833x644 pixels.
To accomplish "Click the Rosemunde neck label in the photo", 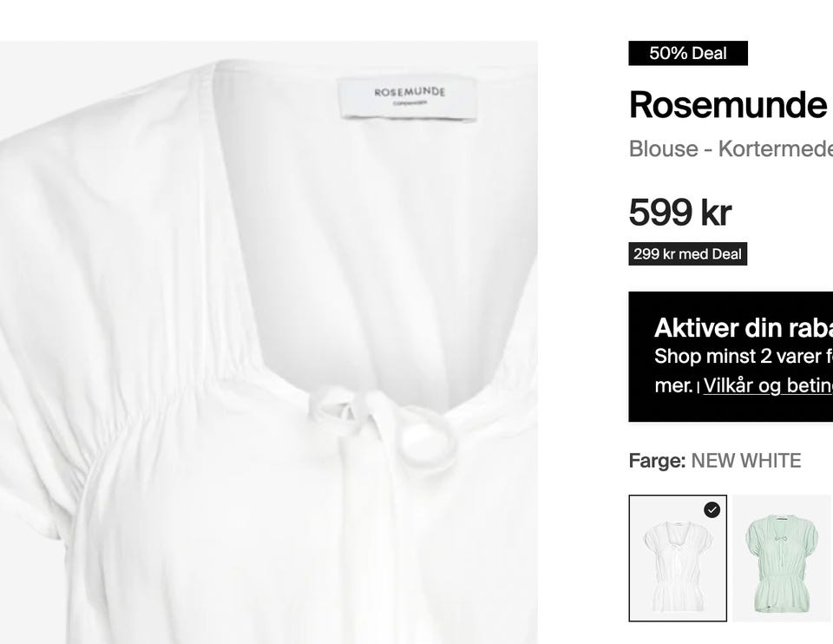I will [x=409, y=97].
